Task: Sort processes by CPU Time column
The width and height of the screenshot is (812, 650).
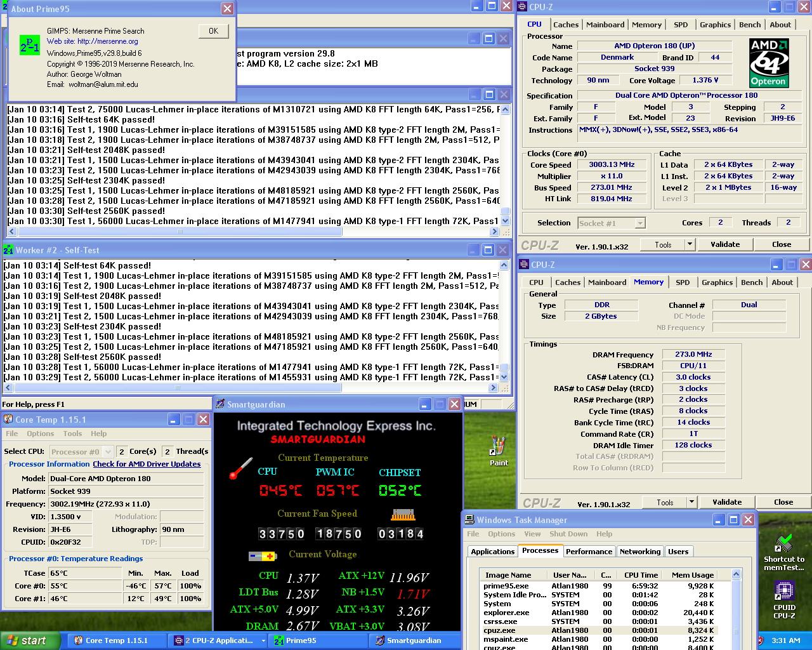Action: coord(641,575)
